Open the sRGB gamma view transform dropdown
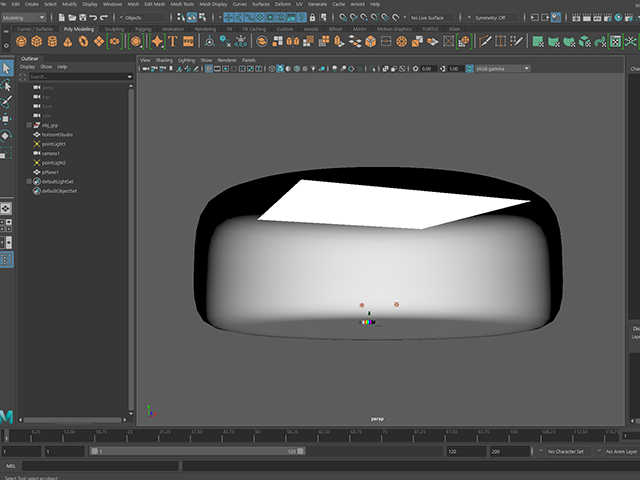This screenshot has height=480, width=640. [502, 69]
